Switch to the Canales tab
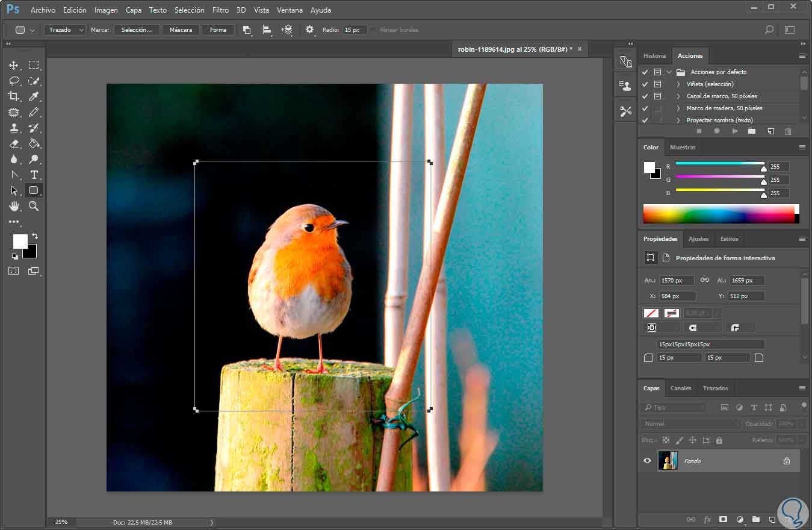Image resolution: width=812 pixels, height=530 pixels. coord(681,388)
